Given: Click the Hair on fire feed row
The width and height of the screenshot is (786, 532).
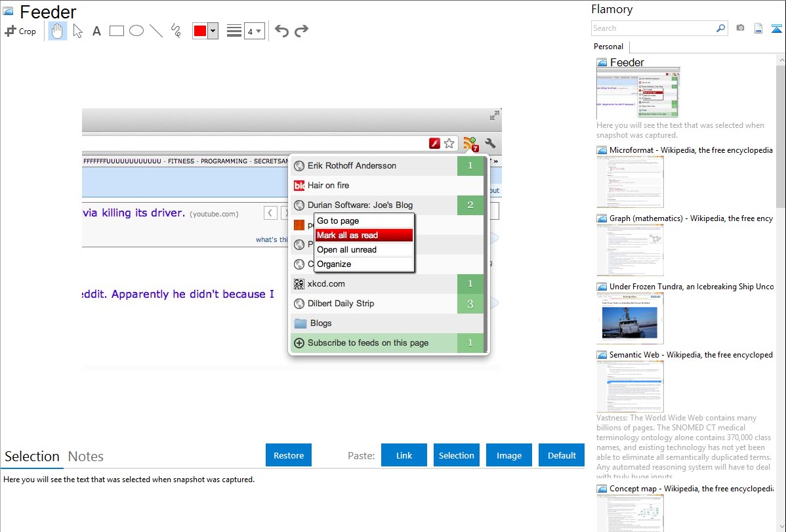Looking at the screenshot, I should click(387, 186).
